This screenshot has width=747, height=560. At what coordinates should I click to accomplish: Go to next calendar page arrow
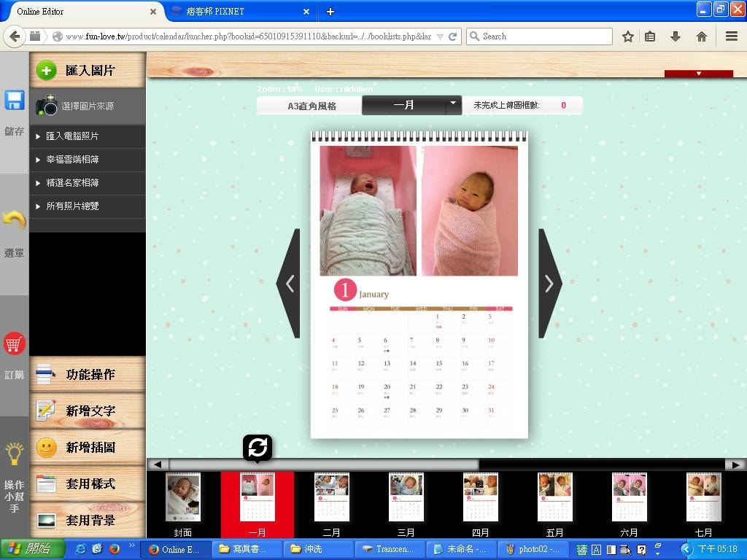(x=550, y=284)
